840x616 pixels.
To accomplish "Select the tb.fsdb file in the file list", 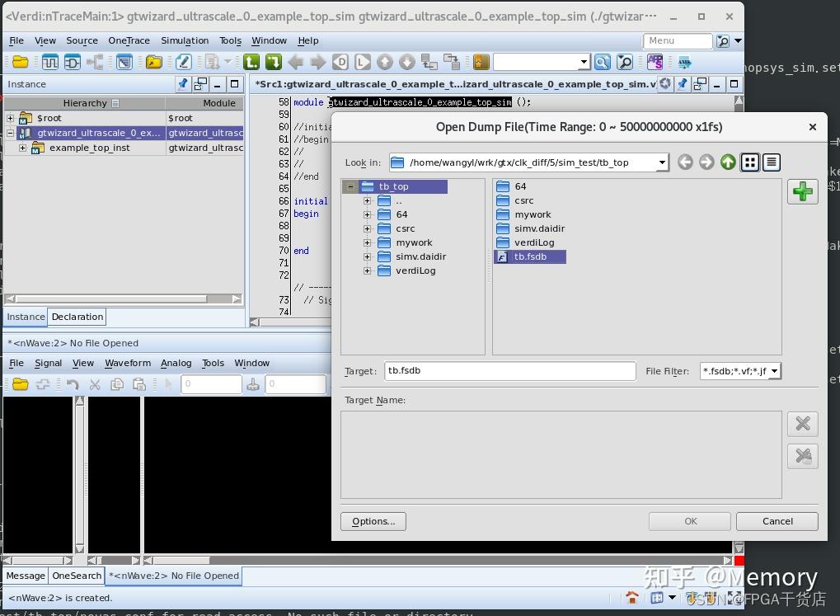I will (530, 256).
